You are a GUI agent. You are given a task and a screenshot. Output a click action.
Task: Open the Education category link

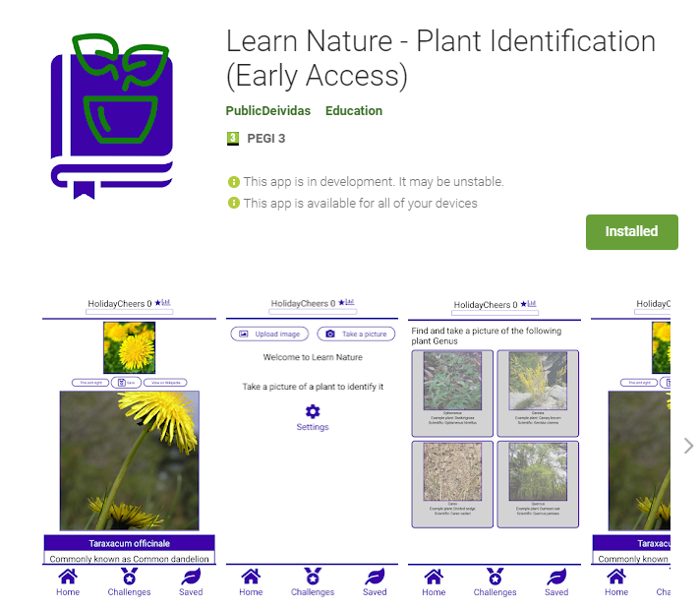tap(354, 111)
